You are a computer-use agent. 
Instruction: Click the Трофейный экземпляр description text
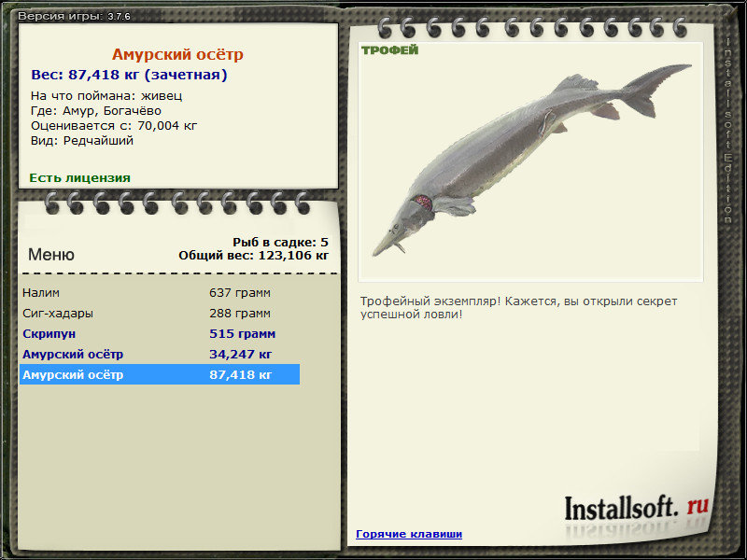coord(518,308)
